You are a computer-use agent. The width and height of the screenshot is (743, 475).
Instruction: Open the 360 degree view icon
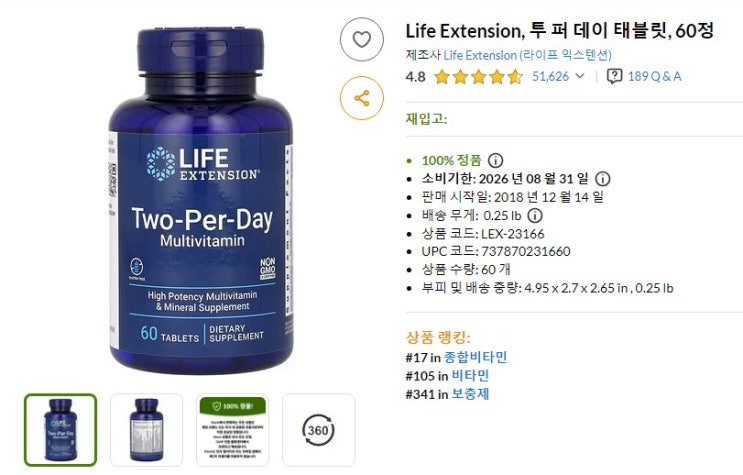pyautogui.click(x=318, y=430)
